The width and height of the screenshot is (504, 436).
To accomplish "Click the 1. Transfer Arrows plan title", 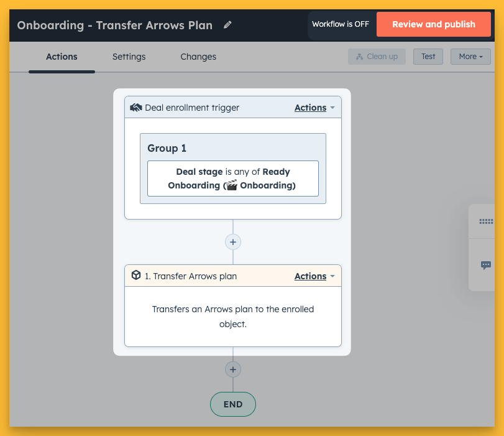I will point(191,276).
